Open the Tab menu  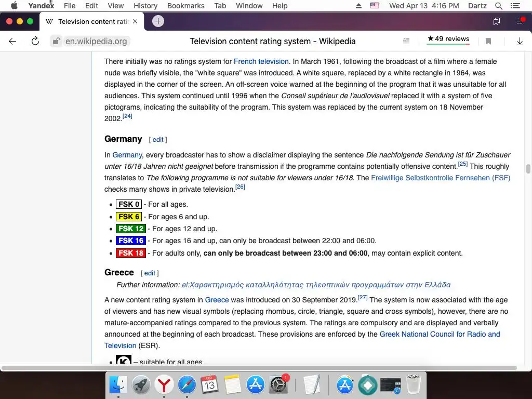(220, 6)
